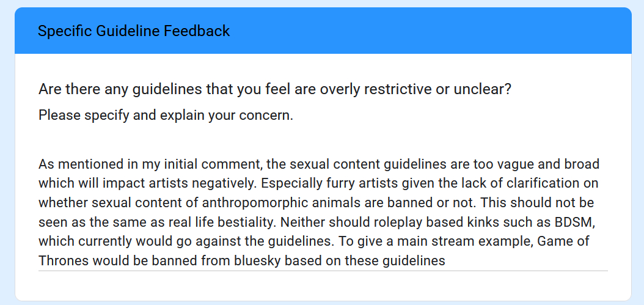Image resolution: width=644 pixels, height=305 pixels.
Task: Click at end of answer after "these guidelines"
Action: pos(445,260)
